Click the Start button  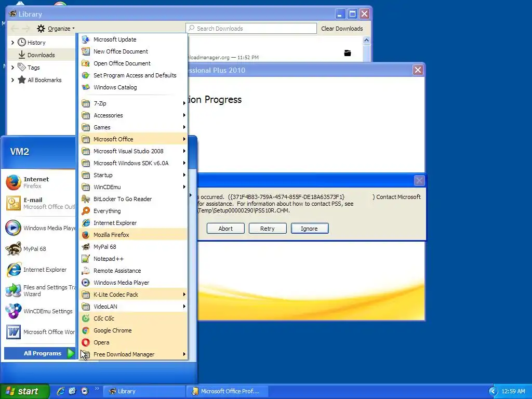click(x=24, y=391)
